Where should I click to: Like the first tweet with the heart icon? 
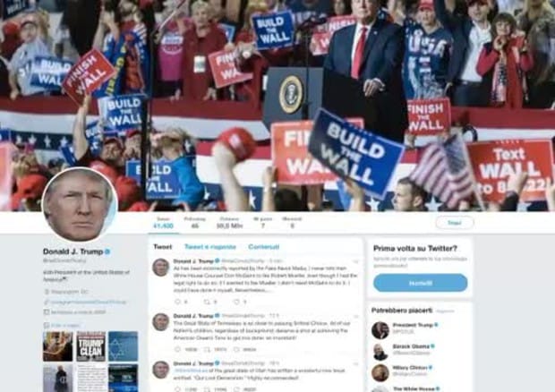(x=236, y=302)
